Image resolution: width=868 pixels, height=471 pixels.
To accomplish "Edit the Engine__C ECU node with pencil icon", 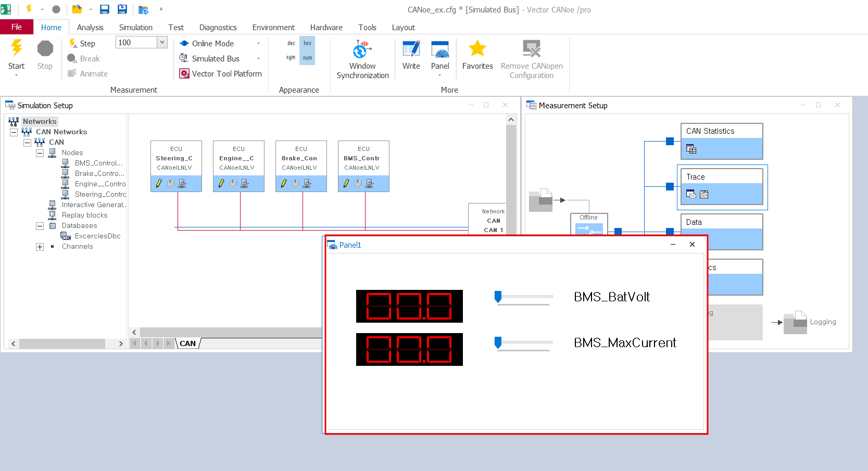I will [221, 183].
